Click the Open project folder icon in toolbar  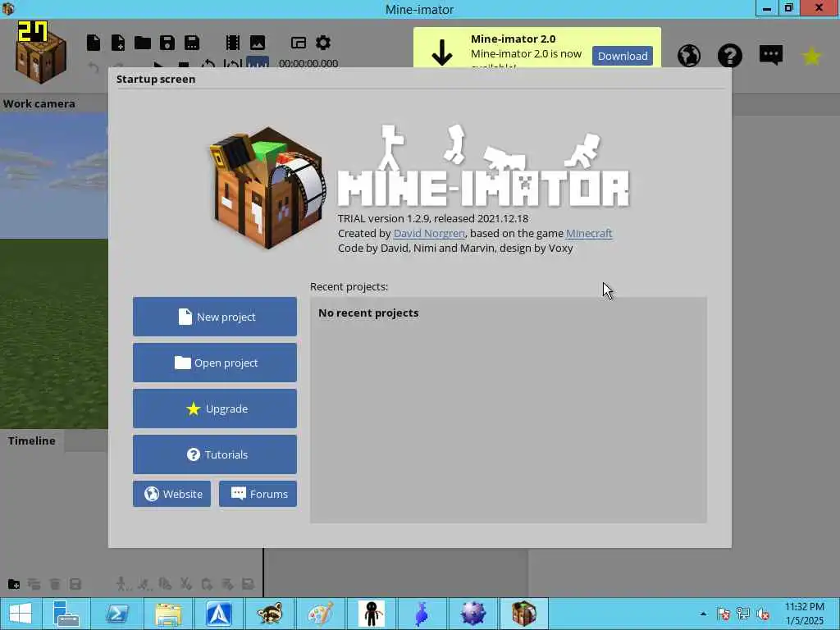pos(143,43)
